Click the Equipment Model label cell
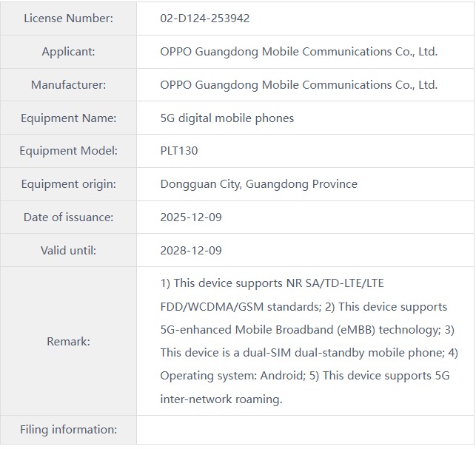 [68, 151]
